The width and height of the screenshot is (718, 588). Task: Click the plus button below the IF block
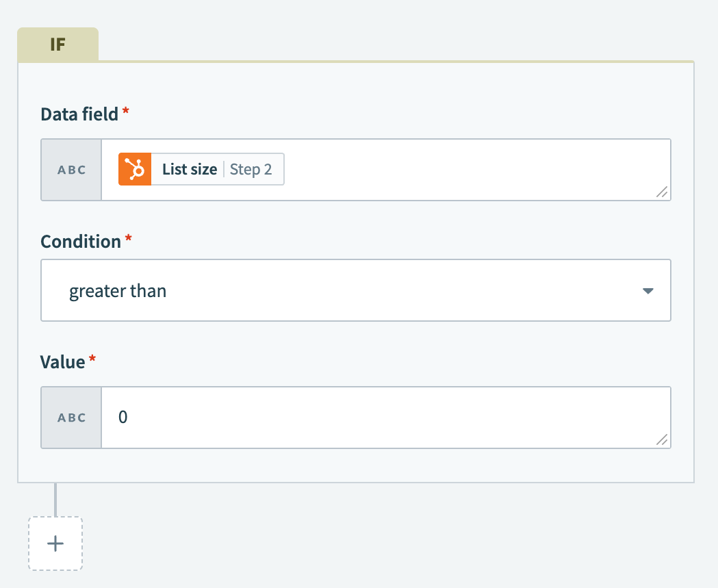[55, 544]
